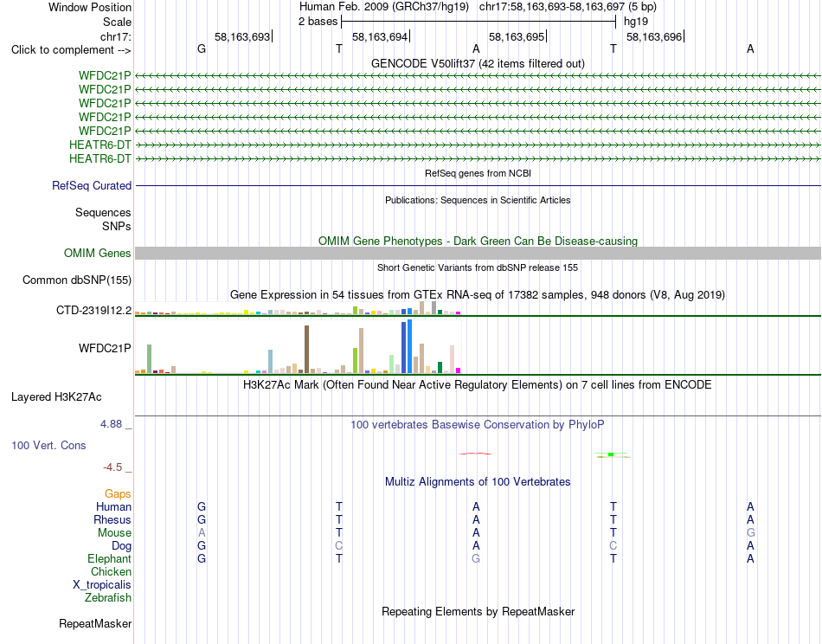Viewport: 822px width, 644px height.
Task: Select the 'Chicken' alignment row label
Action: coord(111,571)
